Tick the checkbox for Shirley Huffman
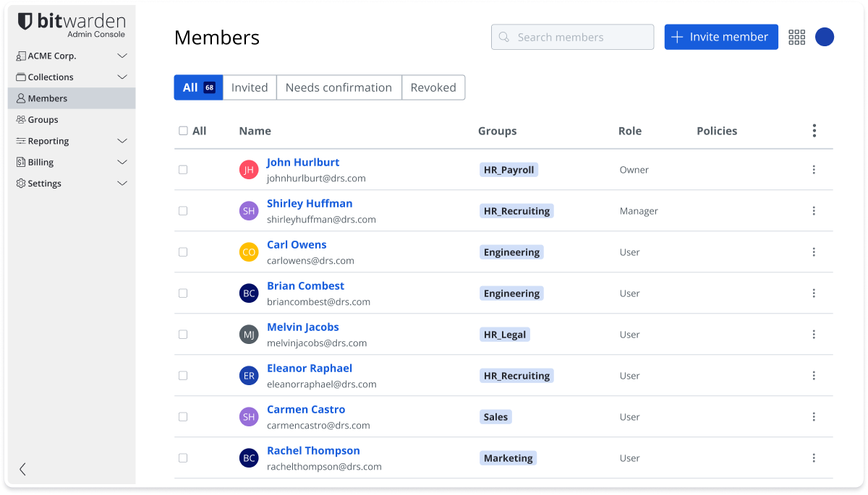The width and height of the screenshot is (868, 495). [x=183, y=211]
